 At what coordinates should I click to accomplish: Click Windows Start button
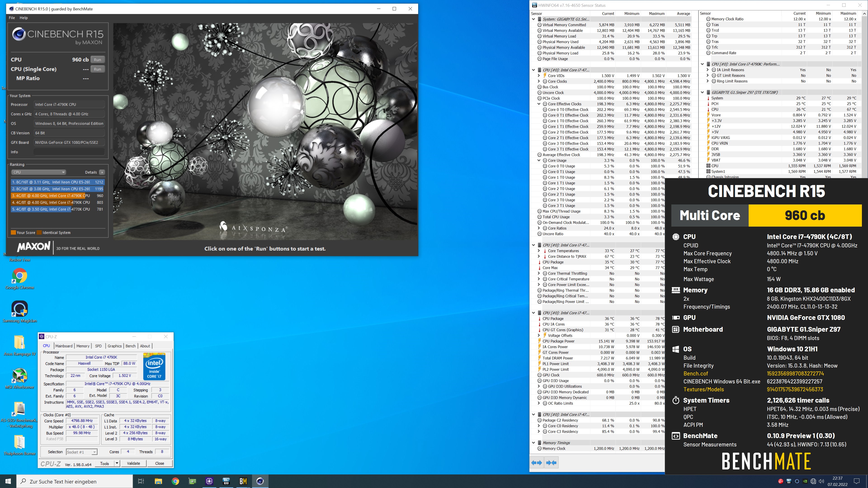click(x=8, y=481)
